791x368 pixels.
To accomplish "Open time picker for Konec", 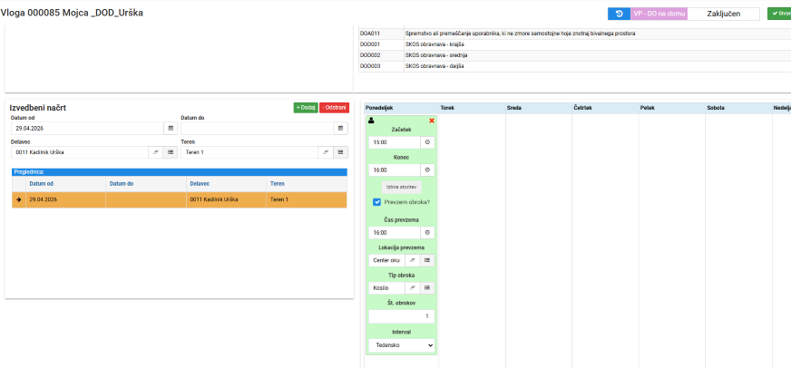I will click(427, 170).
